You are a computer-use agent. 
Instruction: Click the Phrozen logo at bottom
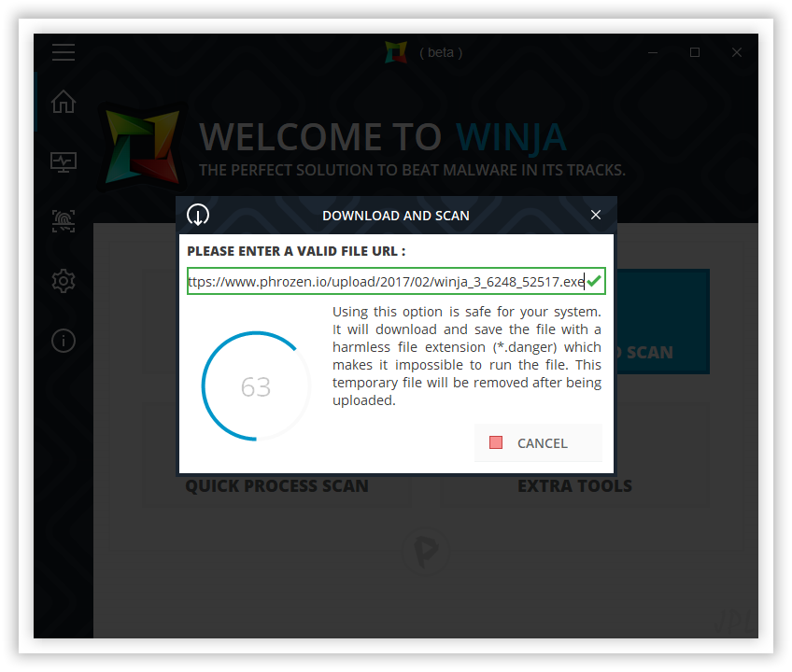point(426,553)
